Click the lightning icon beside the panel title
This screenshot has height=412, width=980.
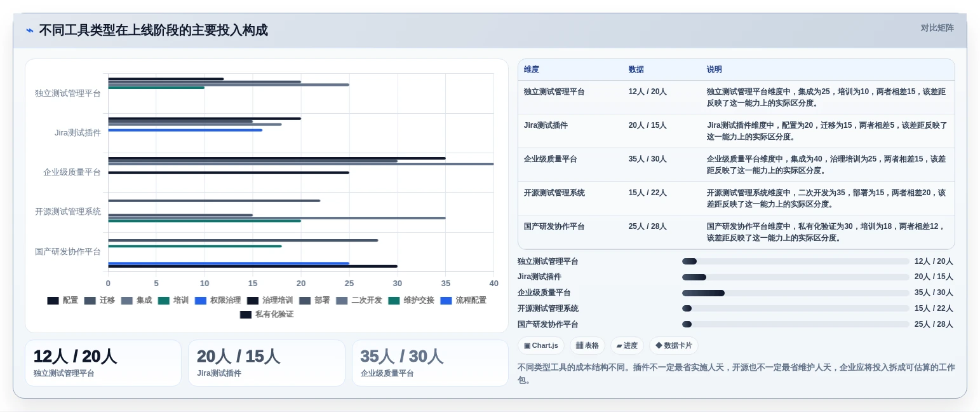click(x=30, y=31)
